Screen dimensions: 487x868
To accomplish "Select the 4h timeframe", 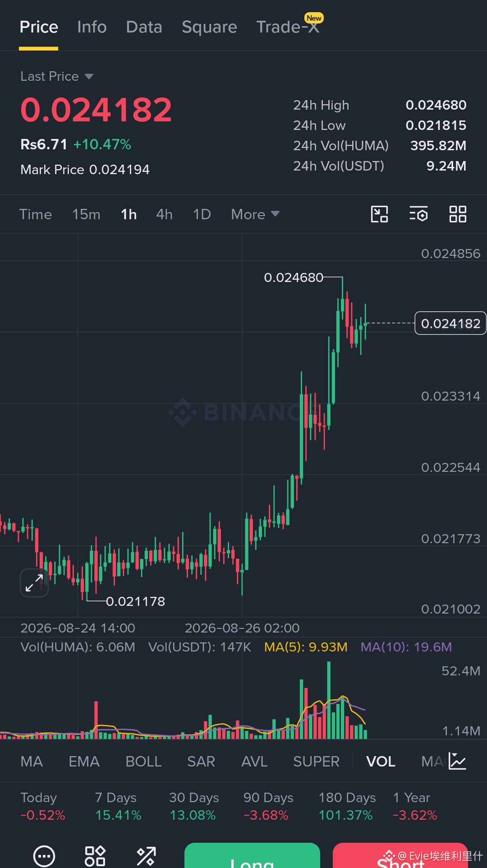I will [165, 214].
